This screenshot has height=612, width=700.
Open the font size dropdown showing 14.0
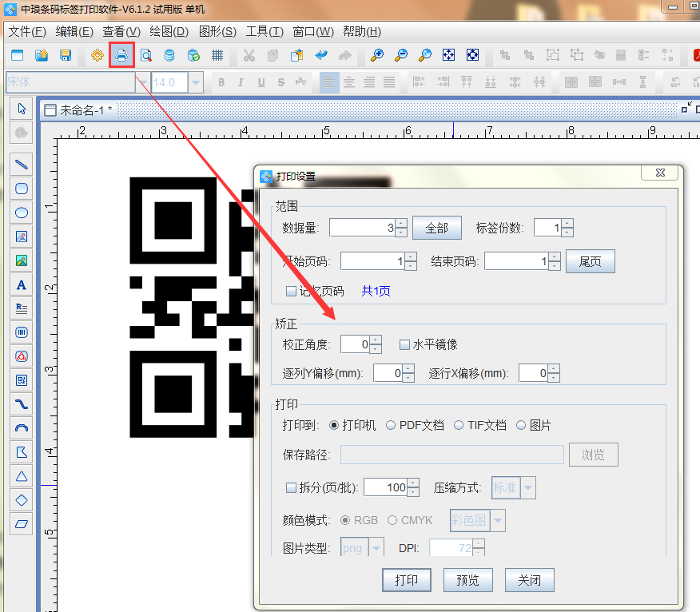pyautogui.click(x=196, y=82)
